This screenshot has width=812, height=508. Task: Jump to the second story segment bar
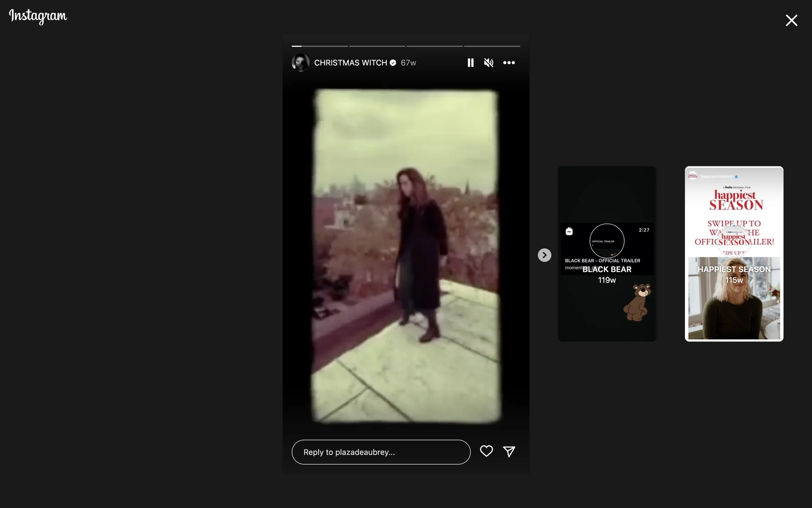(x=377, y=46)
